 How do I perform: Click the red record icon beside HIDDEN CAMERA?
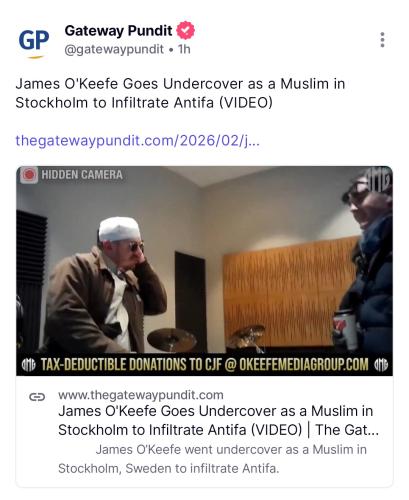29,175
